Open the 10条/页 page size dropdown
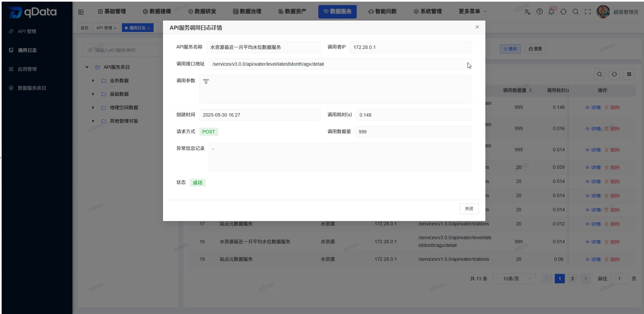This screenshot has width=644, height=314. (514, 279)
